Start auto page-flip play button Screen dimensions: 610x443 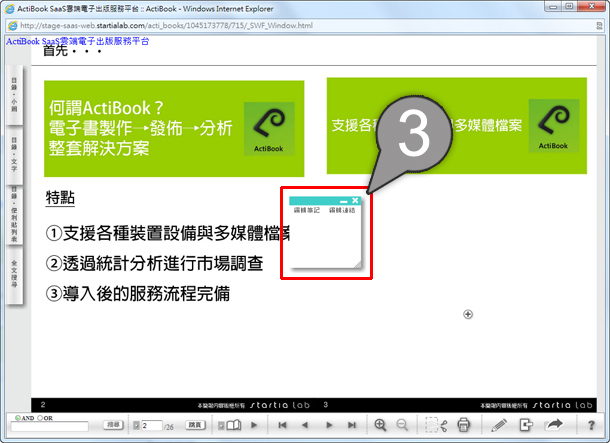pos(254,425)
